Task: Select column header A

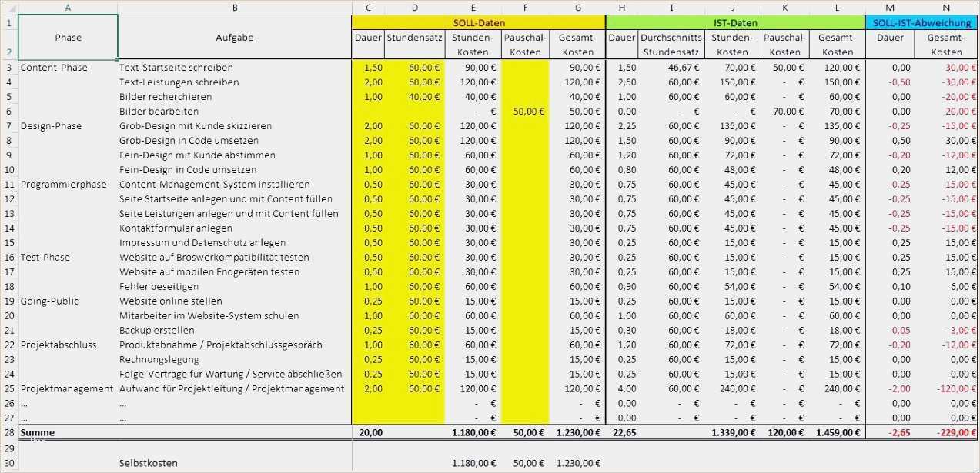Action: pos(68,8)
